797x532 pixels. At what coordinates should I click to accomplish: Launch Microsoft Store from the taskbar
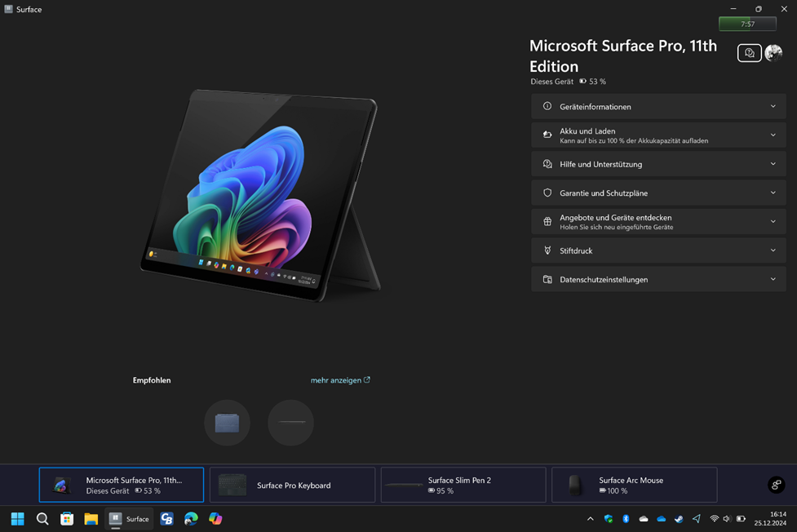67,519
